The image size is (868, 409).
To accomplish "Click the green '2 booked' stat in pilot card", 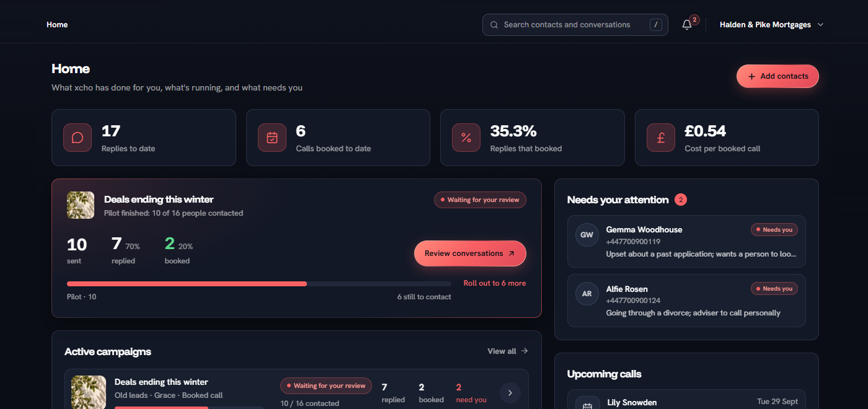I will click(x=179, y=250).
